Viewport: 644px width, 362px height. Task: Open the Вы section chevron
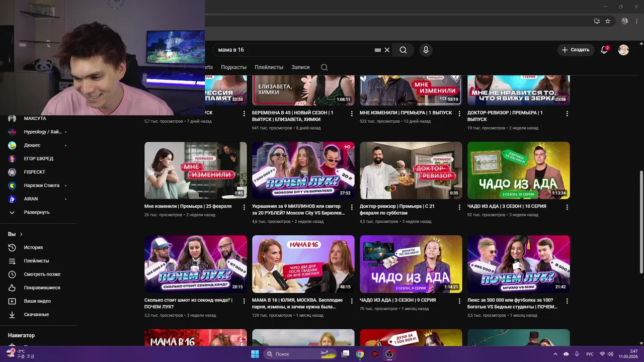pyautogui.click(x=21, y=234)
